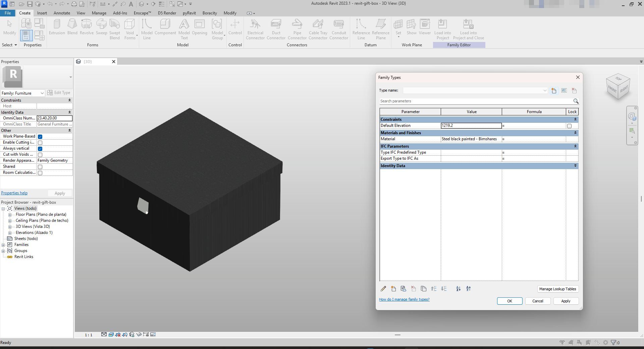Click the Control tool
644x349 pixels.
coord(235,27)
